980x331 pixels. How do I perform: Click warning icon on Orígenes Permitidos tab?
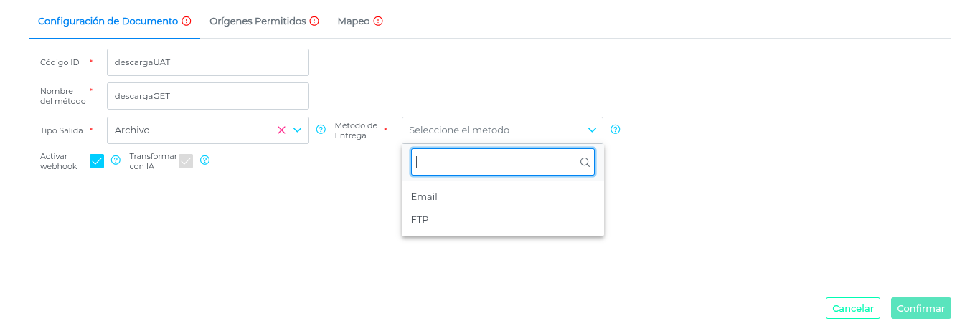[314, 21]
